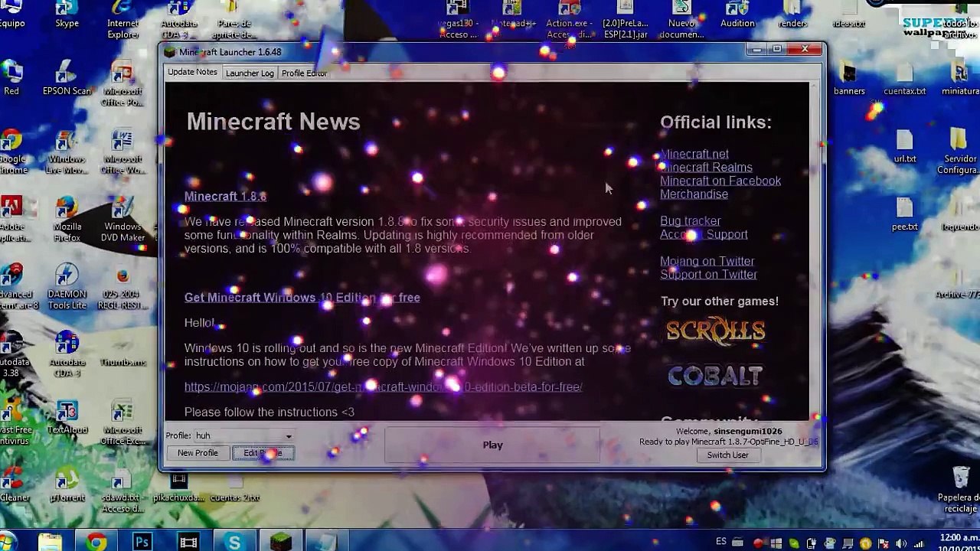Open the url.txt file on the desktop
The image size is (980, 551).
904,147
